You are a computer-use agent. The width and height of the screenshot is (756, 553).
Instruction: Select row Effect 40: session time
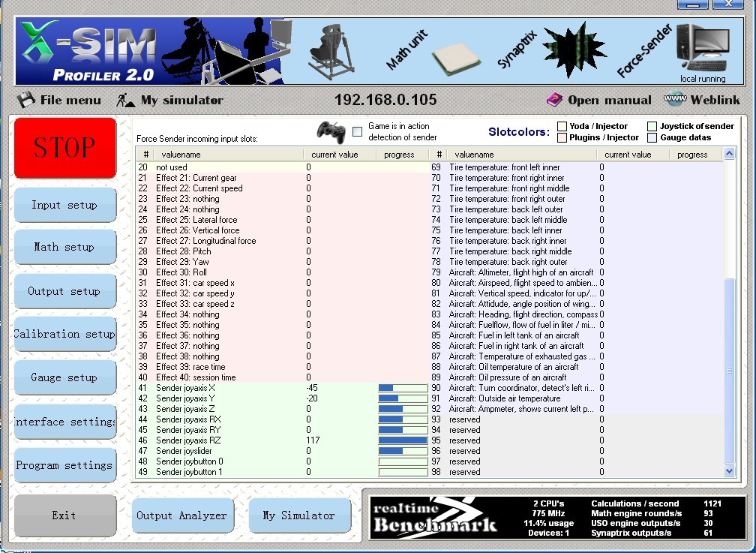[x=283, y=378]
